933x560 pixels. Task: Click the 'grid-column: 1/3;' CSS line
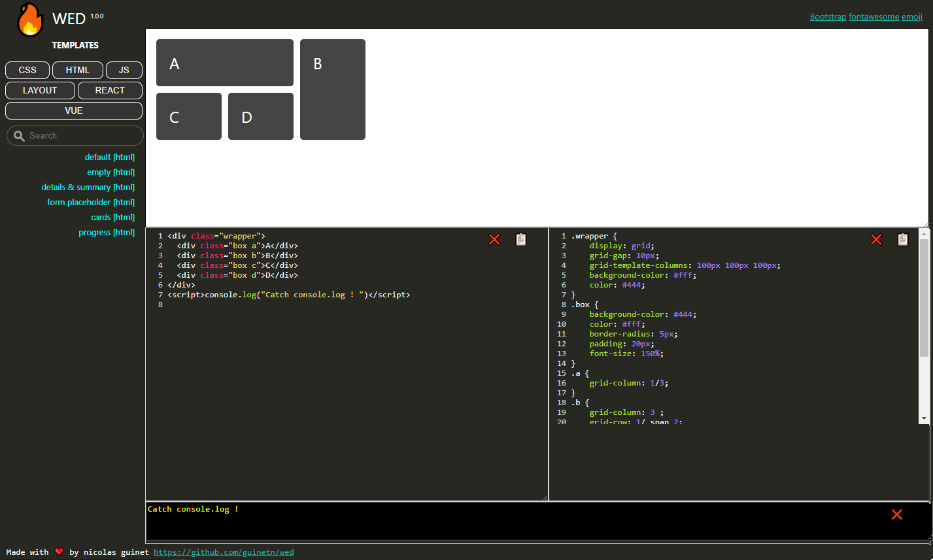[629, 383]
